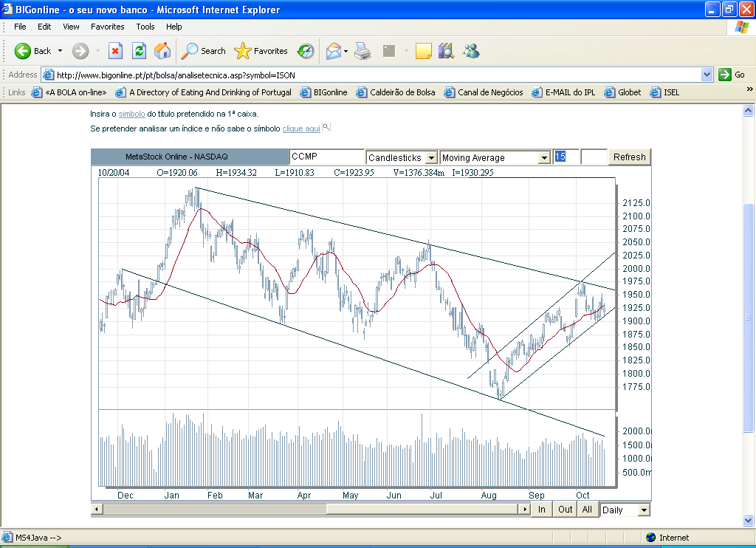Open the BIGonline links bar shortcut
Screen dimensions: 756x548
tap(323, 92)
